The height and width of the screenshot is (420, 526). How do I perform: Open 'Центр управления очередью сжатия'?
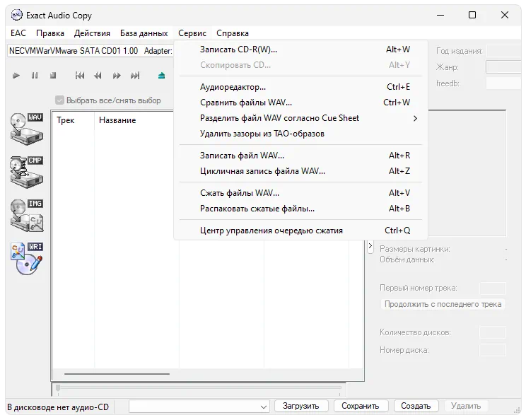tap(300, 231)
